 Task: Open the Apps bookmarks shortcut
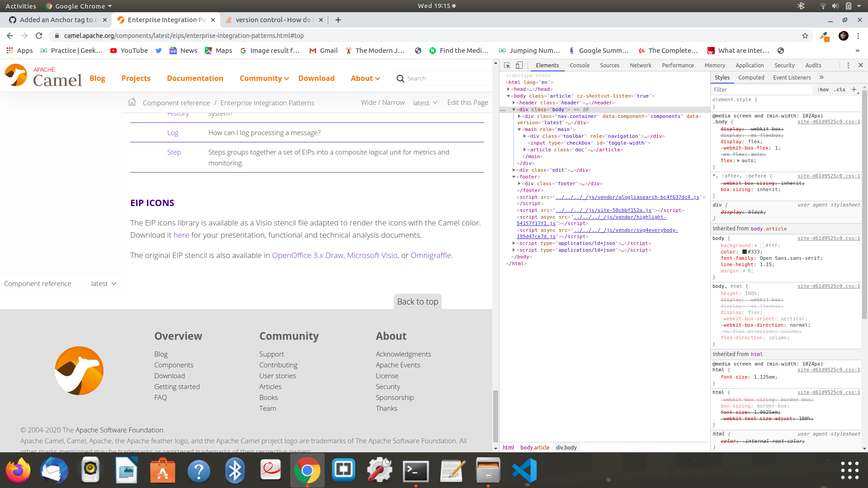tap(19, 51)
